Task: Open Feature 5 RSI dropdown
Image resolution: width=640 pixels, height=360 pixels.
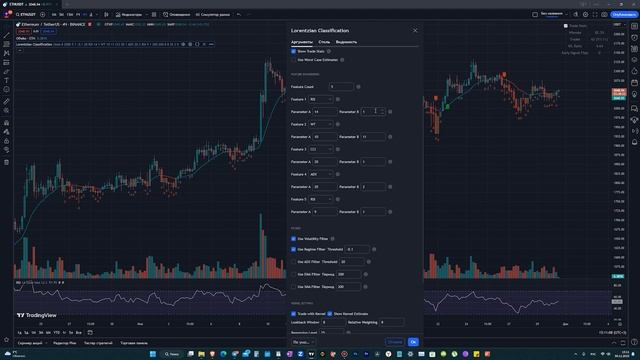Action: tap(321, 199)
